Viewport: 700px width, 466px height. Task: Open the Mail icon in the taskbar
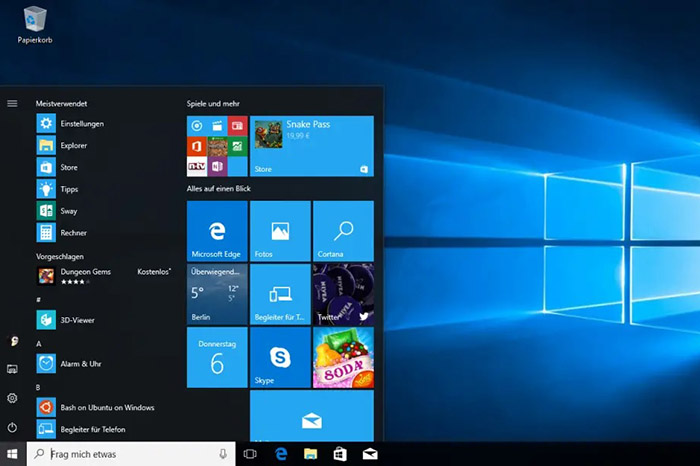(x=369, y=454)
